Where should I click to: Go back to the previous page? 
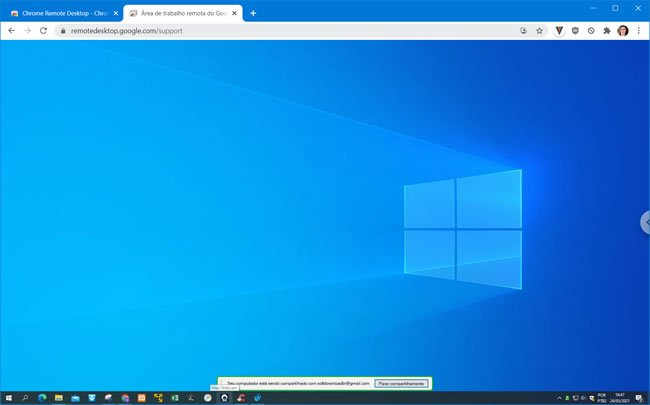click(11, 31)
